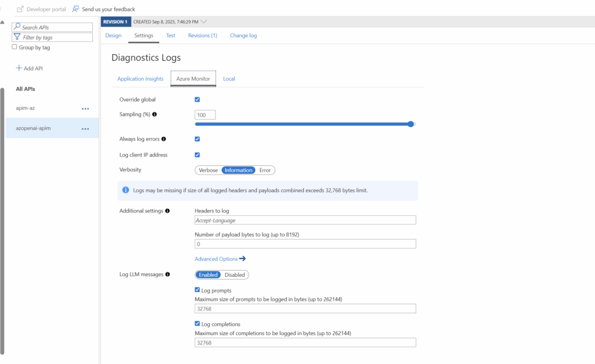This screenshot has height=364, width=595.
Task: Open the Change log tab
Action: tap(243, 35)
